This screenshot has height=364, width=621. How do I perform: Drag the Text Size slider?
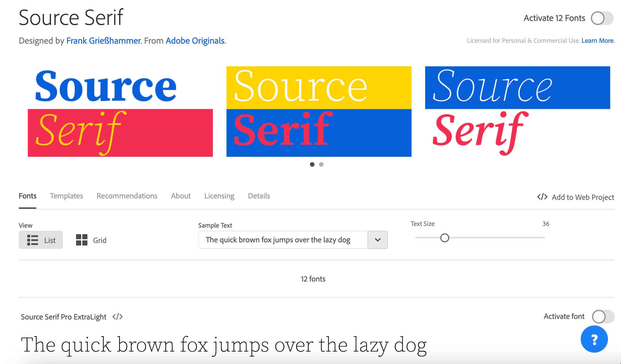click(444, 238)
